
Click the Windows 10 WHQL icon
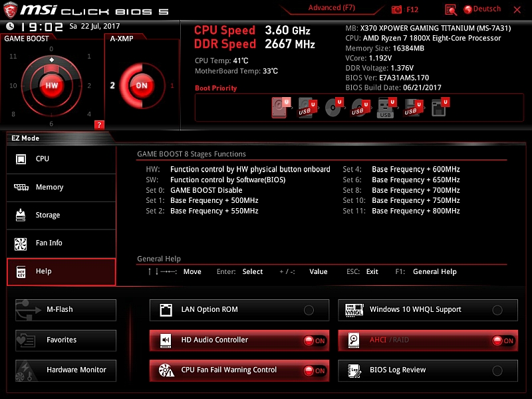point(354,310)
